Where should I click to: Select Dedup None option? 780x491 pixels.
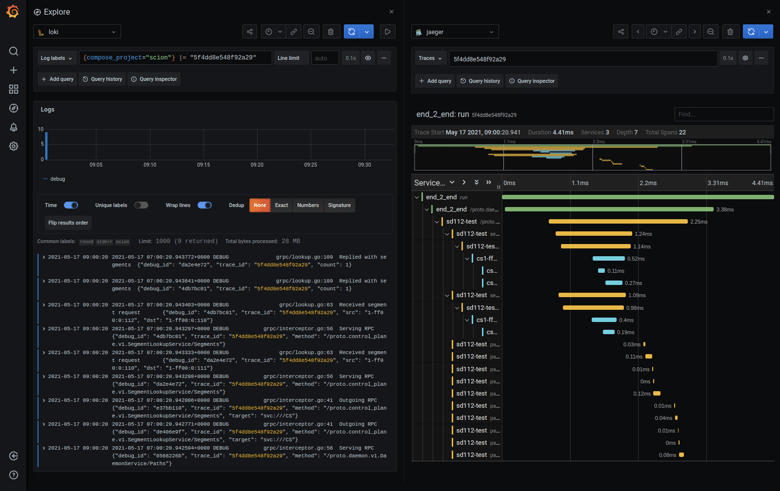tap(260, 205)
